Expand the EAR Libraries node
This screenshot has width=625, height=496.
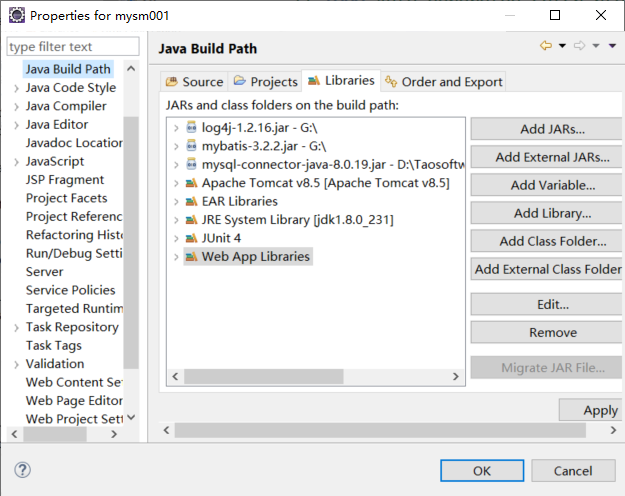click(176, 201)
